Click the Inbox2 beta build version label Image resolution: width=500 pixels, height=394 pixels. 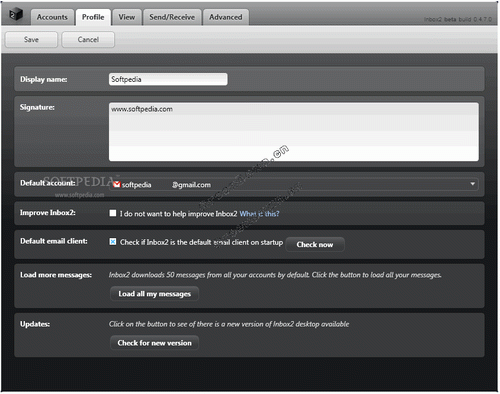[x=458, y=19]
